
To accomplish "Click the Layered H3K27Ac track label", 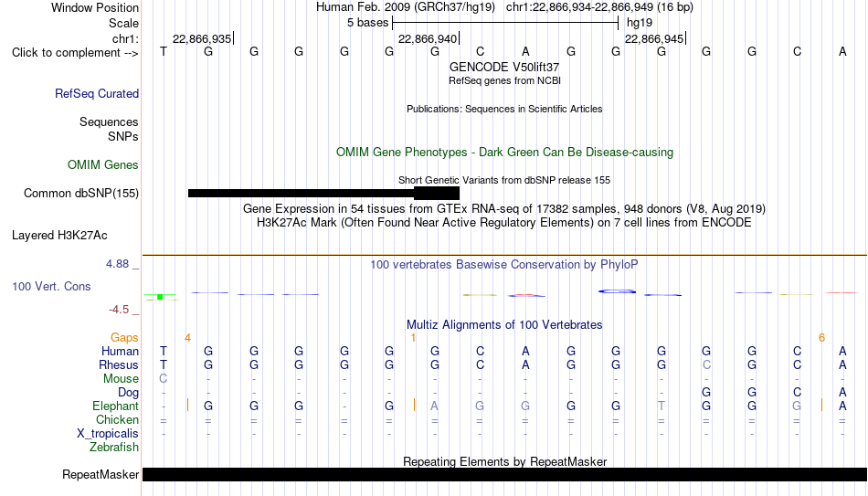I will coord(59,236).
